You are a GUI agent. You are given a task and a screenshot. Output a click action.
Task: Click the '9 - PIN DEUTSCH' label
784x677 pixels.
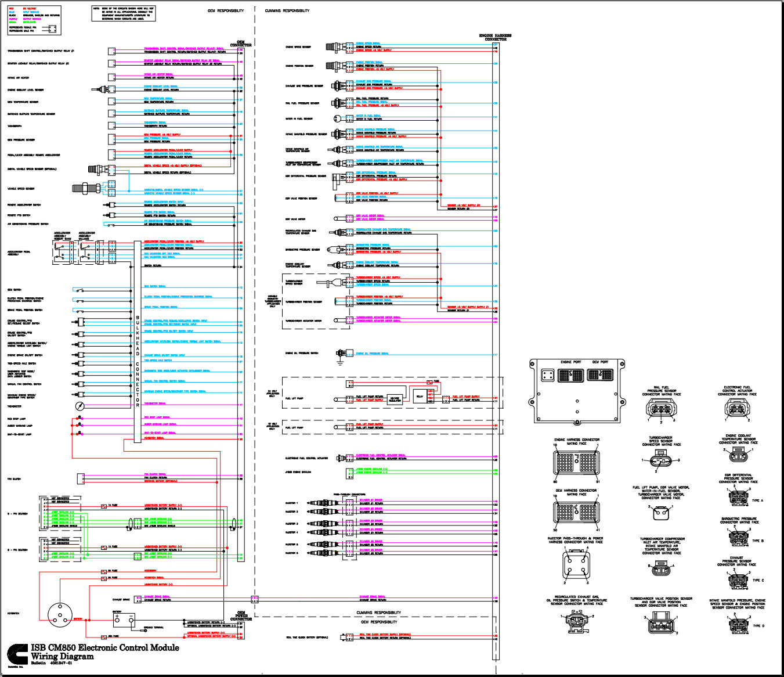click(x=17, y=514)
